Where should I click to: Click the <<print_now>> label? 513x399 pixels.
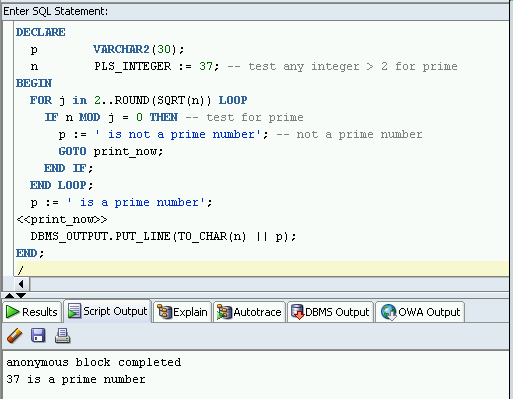click(62, 219)
